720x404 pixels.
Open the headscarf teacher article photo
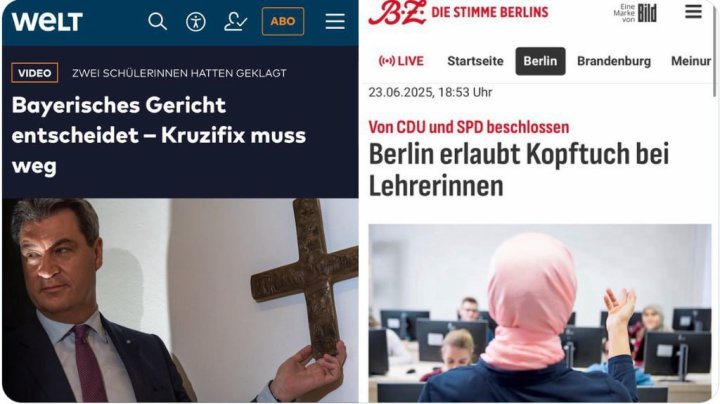(x=540, y=313)
